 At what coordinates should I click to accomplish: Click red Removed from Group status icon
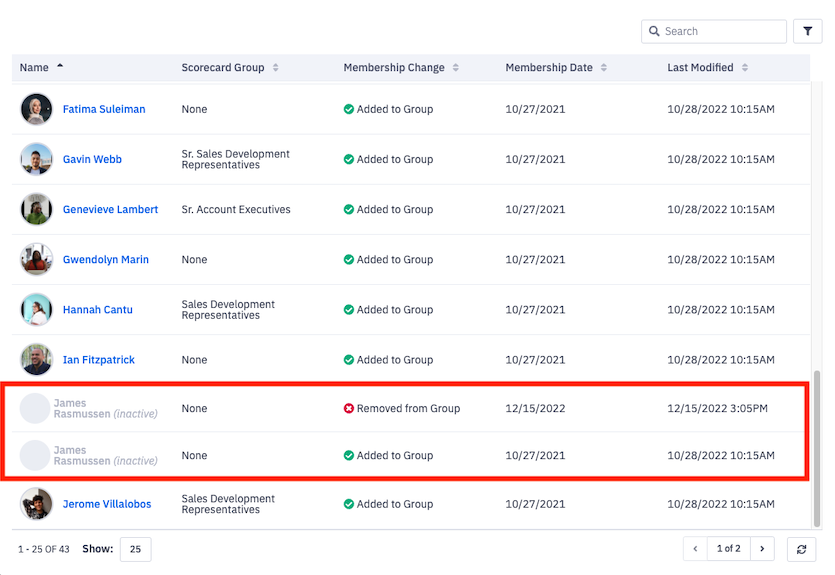(x=349, y=408)
